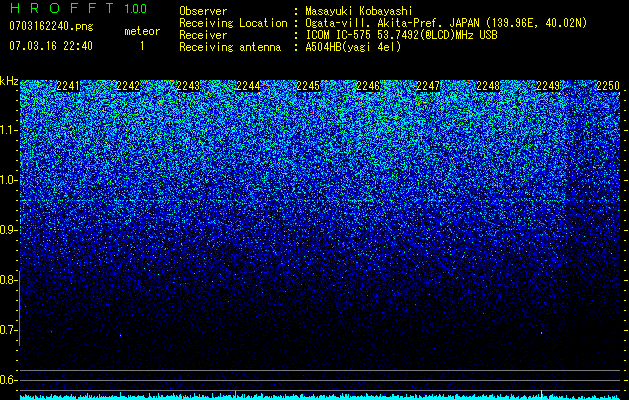Click the 2247 time marker

pyautogui.click(x=428, y=86)
